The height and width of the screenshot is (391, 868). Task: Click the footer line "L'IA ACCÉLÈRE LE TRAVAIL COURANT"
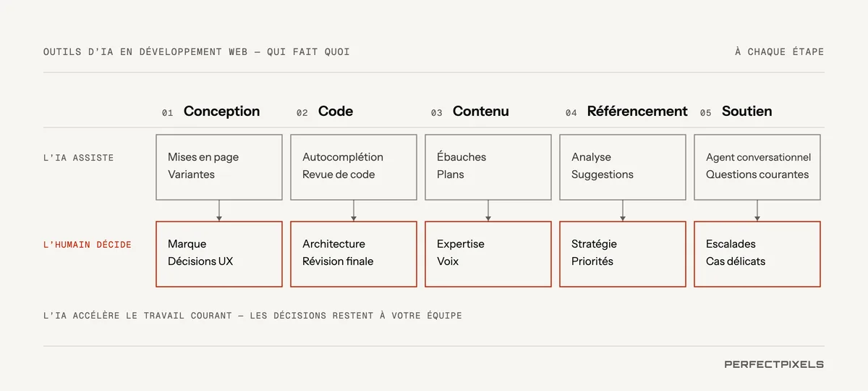137,316
